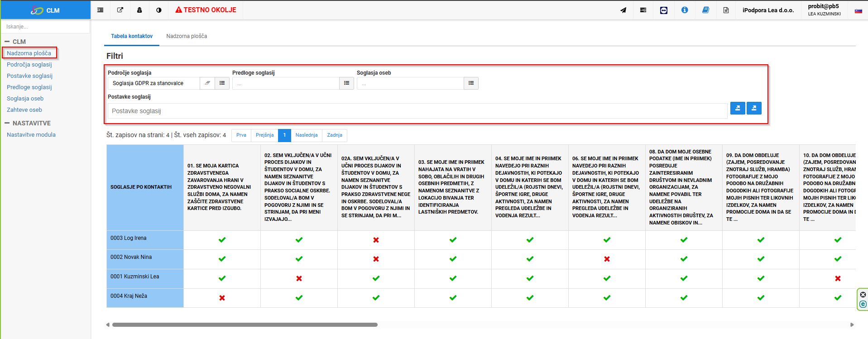Click green check for Kraj Neža under column 08
868x339 pixels.
684,298
